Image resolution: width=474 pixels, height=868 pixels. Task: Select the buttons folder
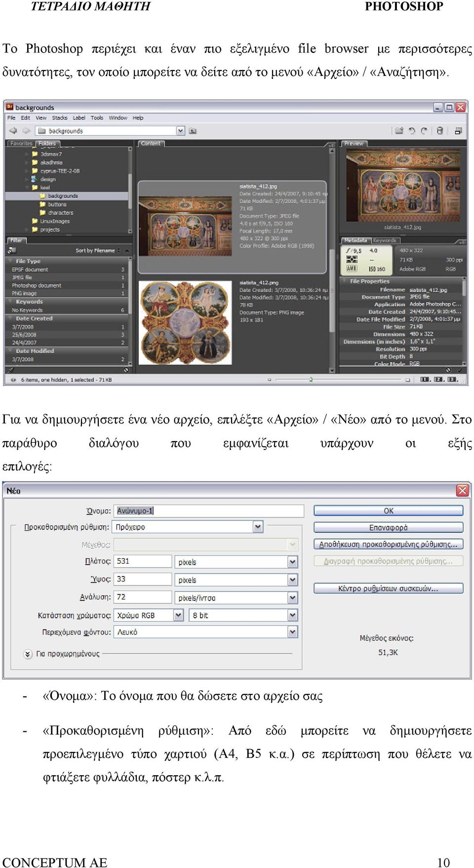coord(57,204)
